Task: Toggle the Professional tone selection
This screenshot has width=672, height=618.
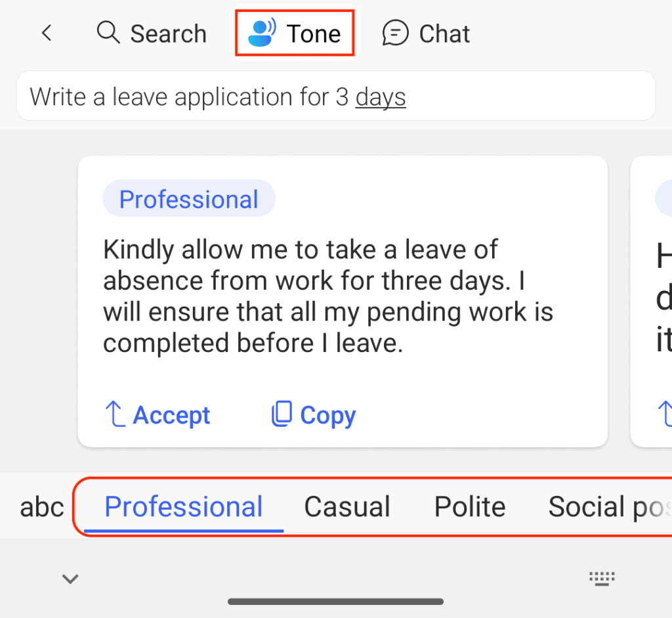Action: [184, 506]
